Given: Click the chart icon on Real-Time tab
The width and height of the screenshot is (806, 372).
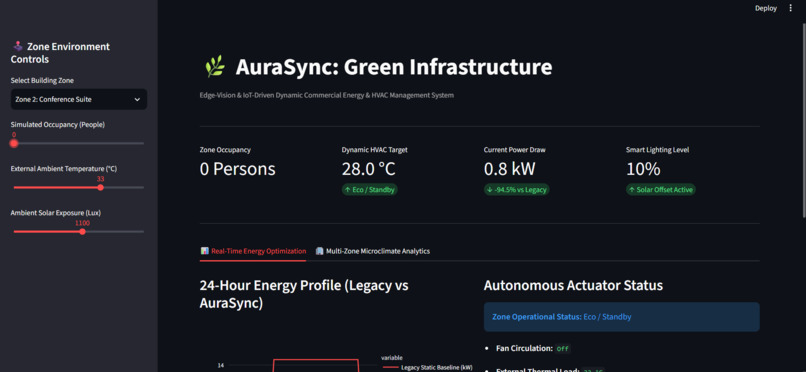Looking at the screenshot, I should coord(205,251).
